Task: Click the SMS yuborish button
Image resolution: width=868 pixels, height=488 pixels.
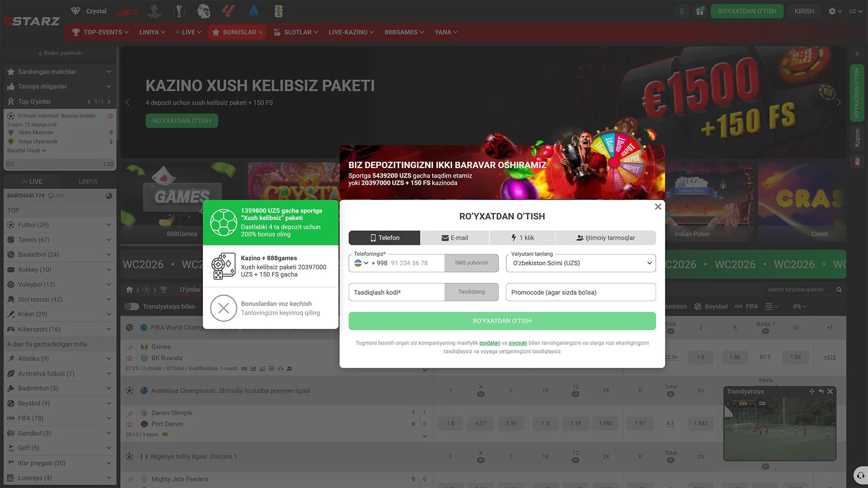Action: 472,263
